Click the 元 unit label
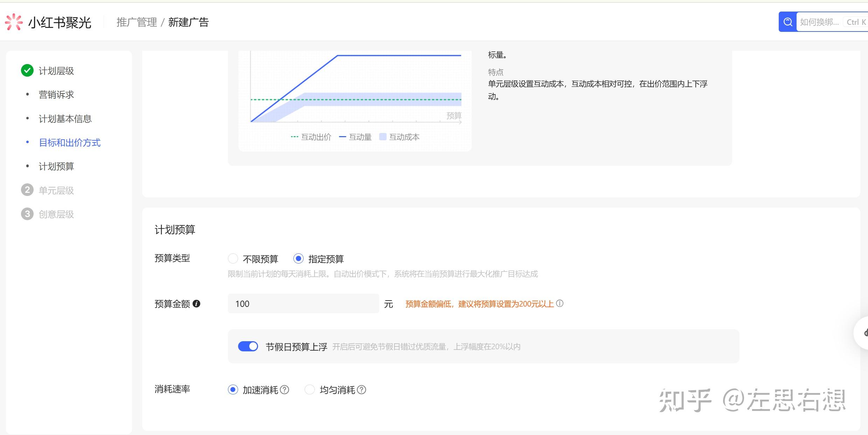Screen dimensions: 868x435 (388, 304)
